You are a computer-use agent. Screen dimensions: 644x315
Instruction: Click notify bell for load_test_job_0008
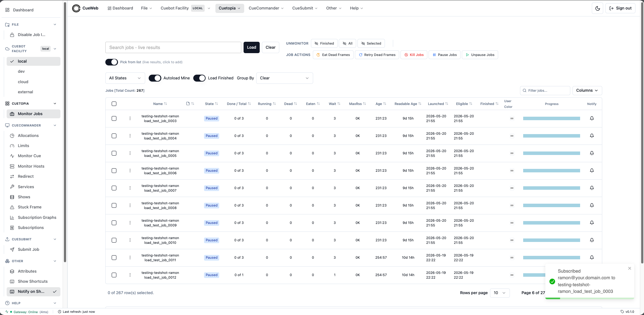[592, 205]
